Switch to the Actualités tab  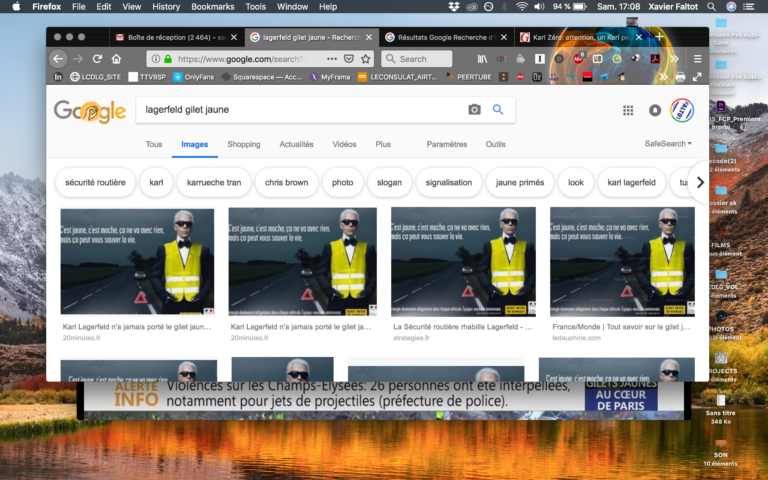296,144
